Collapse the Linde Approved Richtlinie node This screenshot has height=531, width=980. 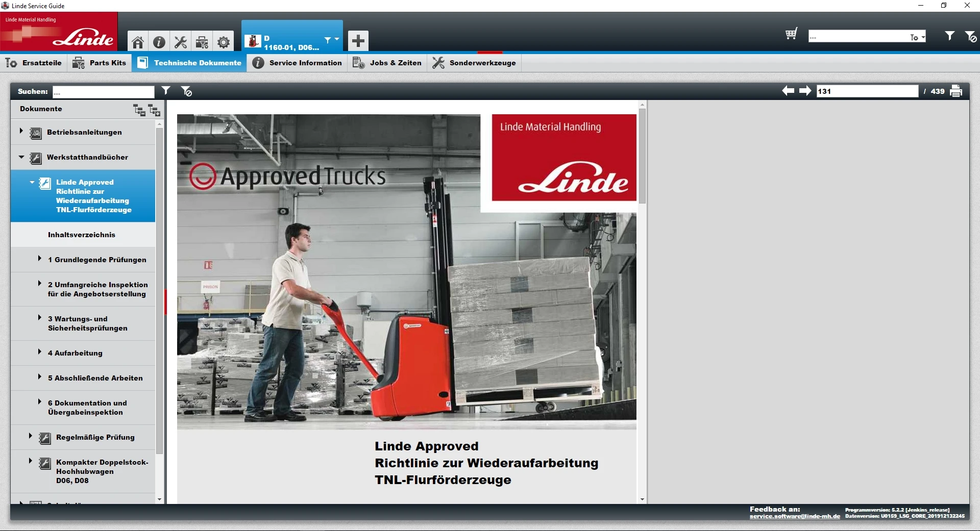point(32,182)
